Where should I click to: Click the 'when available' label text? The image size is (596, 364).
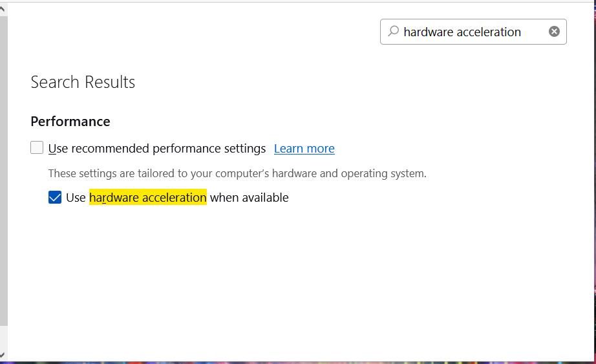249,197
